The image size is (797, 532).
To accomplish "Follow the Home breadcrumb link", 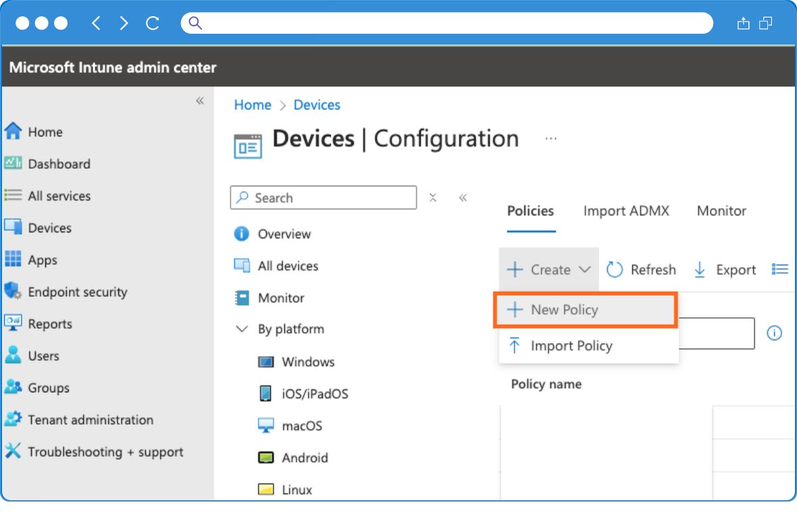I will click(253, 105).
